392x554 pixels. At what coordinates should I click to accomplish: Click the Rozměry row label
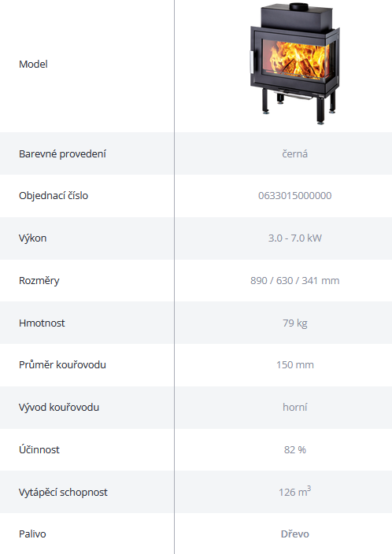point(39,281)
